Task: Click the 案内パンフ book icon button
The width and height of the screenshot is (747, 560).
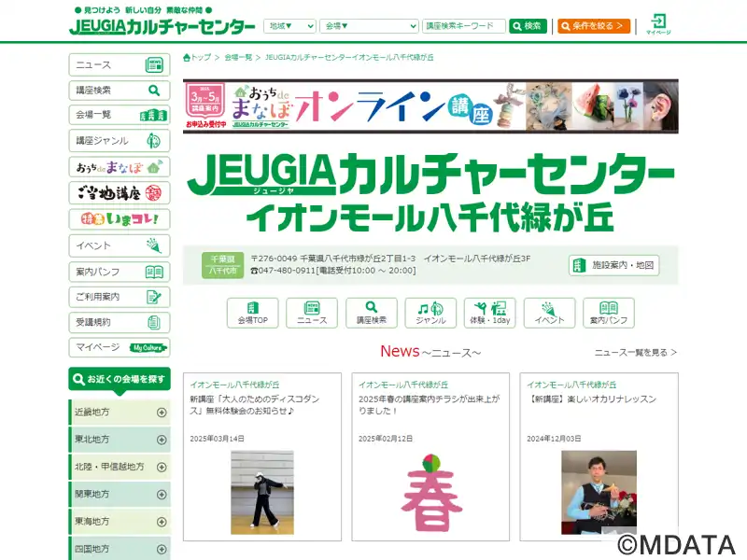Action: 609,313
